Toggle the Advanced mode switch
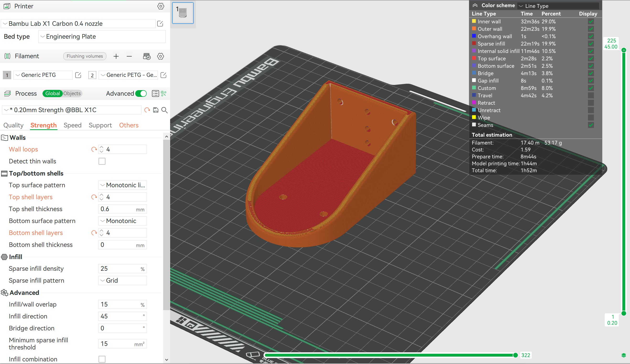The width and height of the screenshot is (630, 364). pyautogui.click(x=141, y=94)
